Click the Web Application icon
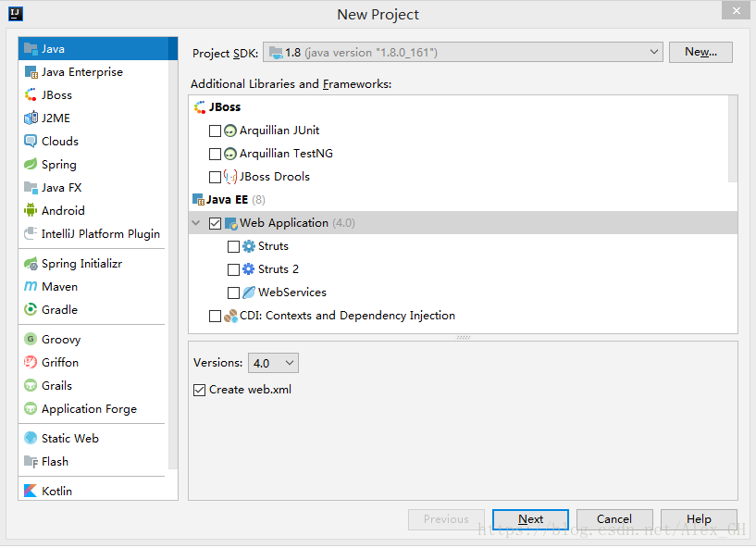 (x=231, y=223)
